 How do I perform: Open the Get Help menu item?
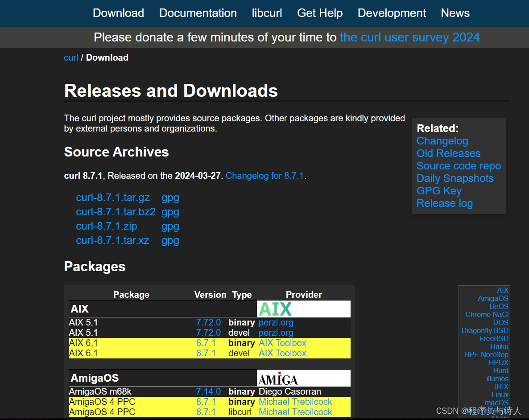(x=320, y=13)
